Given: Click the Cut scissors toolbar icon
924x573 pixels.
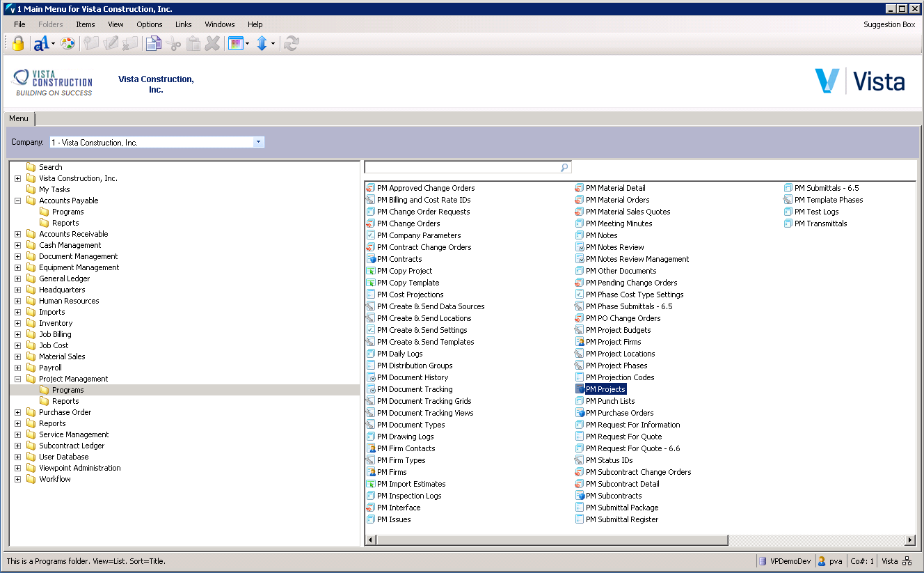Looking at the screenshot, I should tap(174, 43).
